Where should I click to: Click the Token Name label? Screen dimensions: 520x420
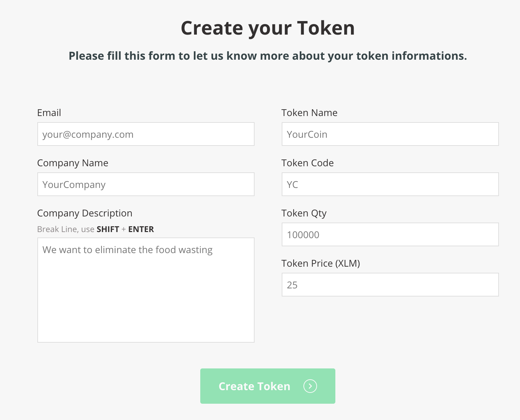309,113
